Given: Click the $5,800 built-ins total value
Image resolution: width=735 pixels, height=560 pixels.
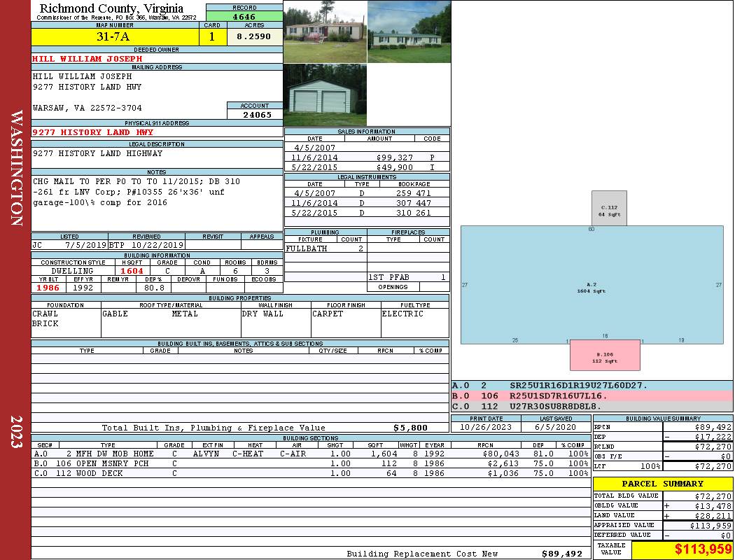Looking at the screenshot, I should coord(410,428).
